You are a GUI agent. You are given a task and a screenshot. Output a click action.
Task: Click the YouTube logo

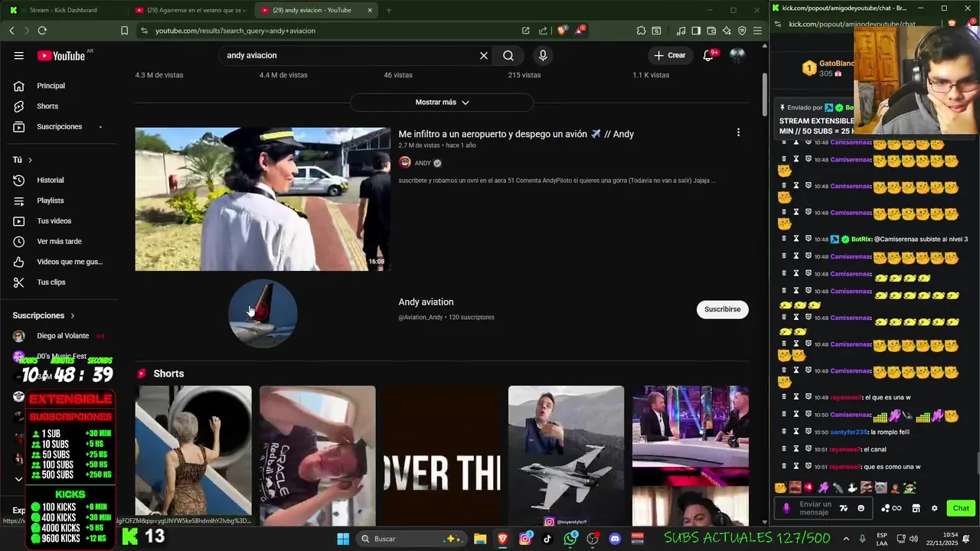[61, 55]
